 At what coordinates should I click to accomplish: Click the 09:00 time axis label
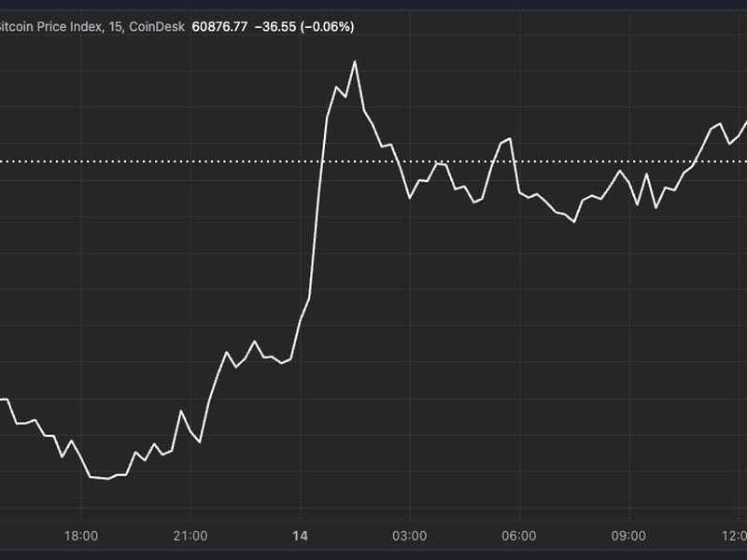tap(627, 537)
